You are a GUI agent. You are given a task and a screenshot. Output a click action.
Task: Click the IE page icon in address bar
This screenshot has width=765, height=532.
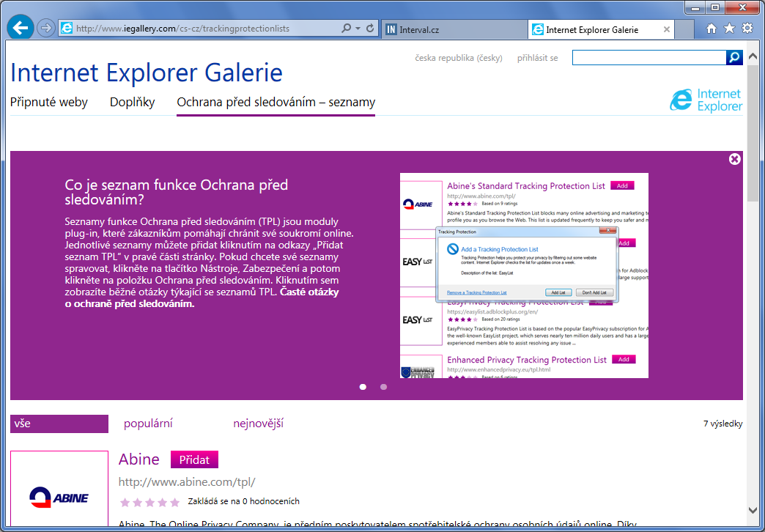pyautogui.click(x=67, y=29)
